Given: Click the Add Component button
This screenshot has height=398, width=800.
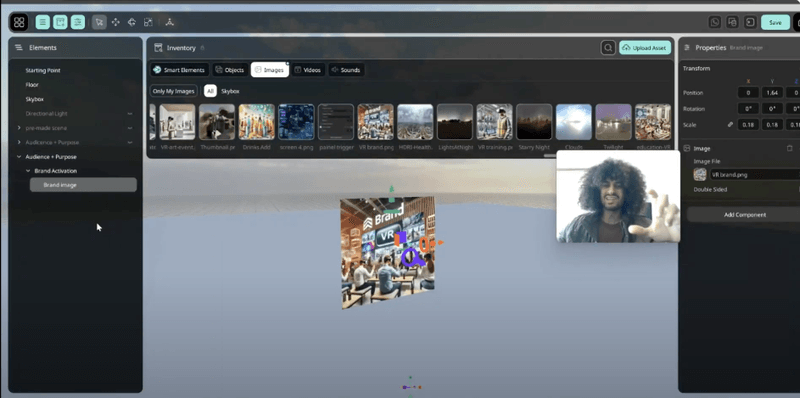Looking at the screenshot, I should (x=744, y=215).
